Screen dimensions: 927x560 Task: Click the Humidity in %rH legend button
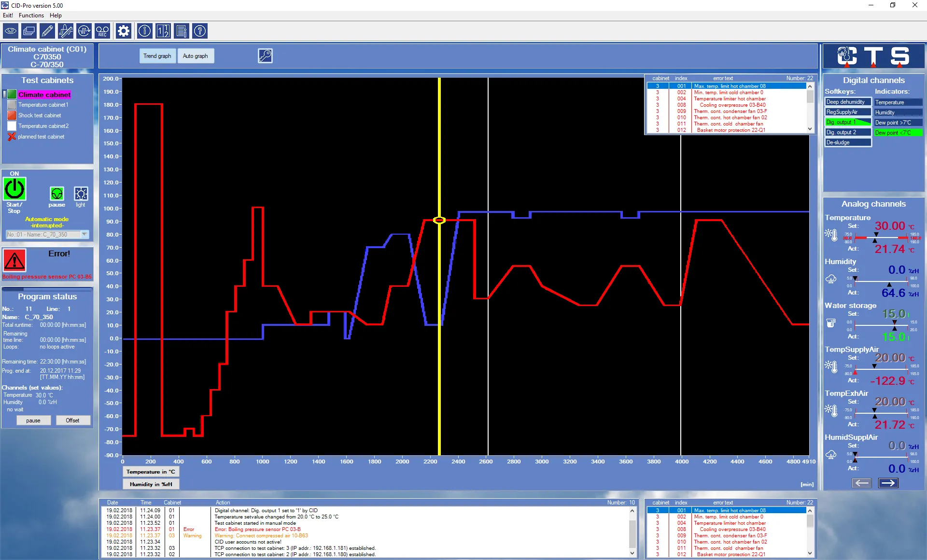point(151,484)
